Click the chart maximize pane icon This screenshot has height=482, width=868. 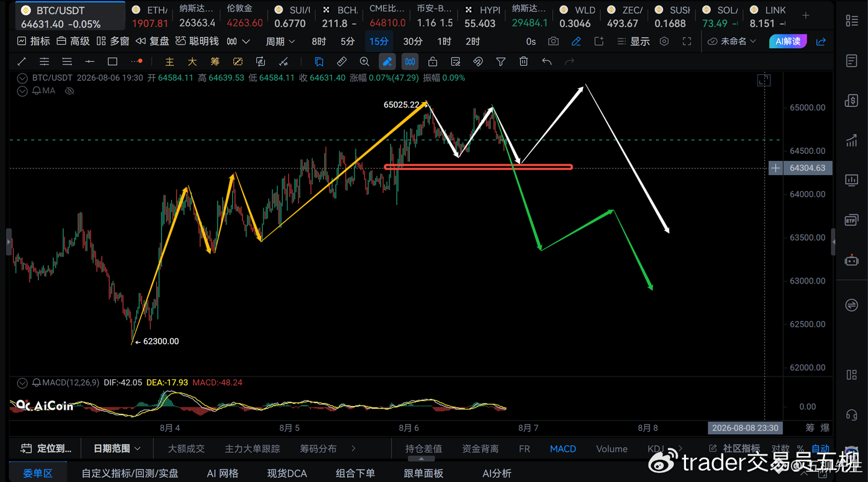[764, 80]
